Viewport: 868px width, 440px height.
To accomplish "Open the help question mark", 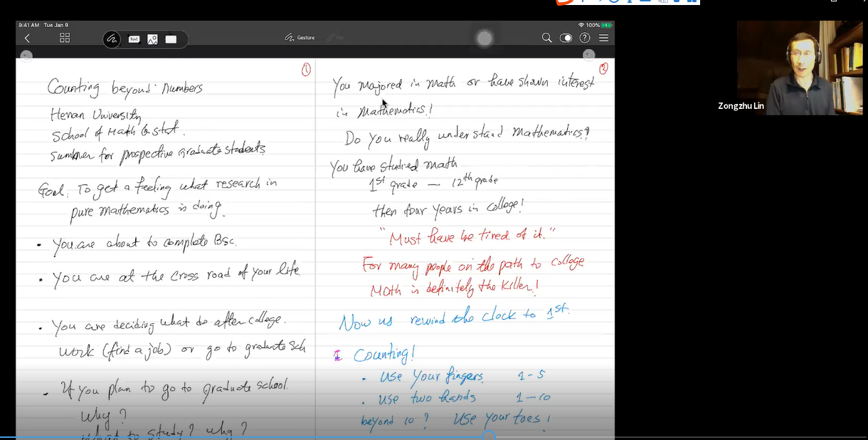I will 585,38.
